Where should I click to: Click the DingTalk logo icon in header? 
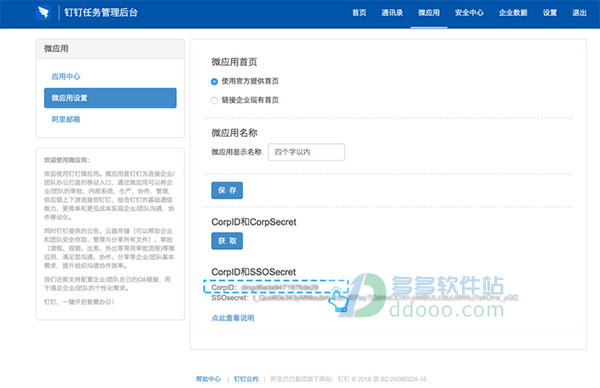pos(44,13)
